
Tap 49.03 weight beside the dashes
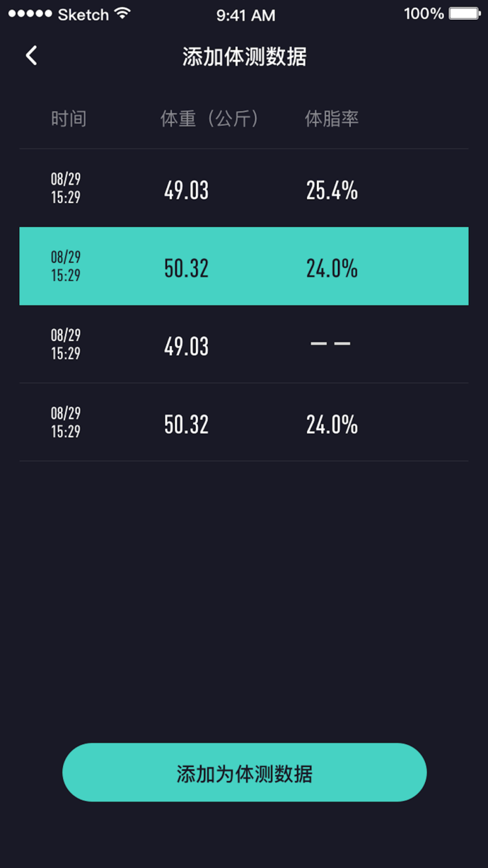coord(186,347)
